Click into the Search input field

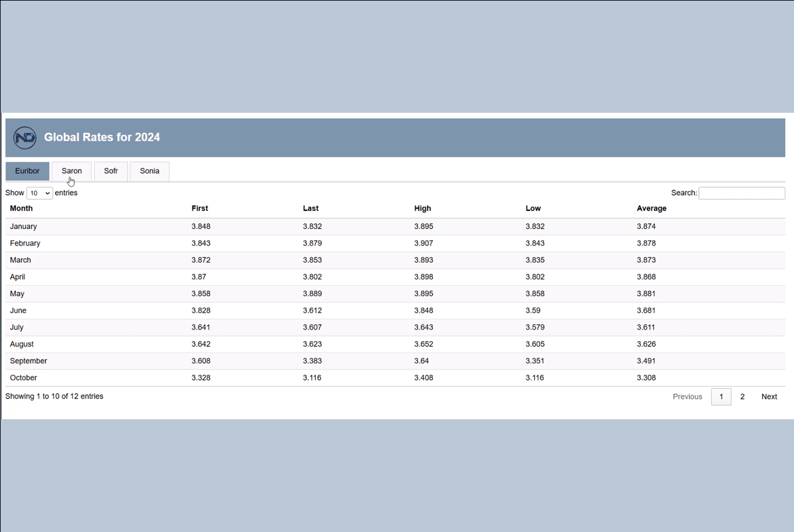pos(741,193)
